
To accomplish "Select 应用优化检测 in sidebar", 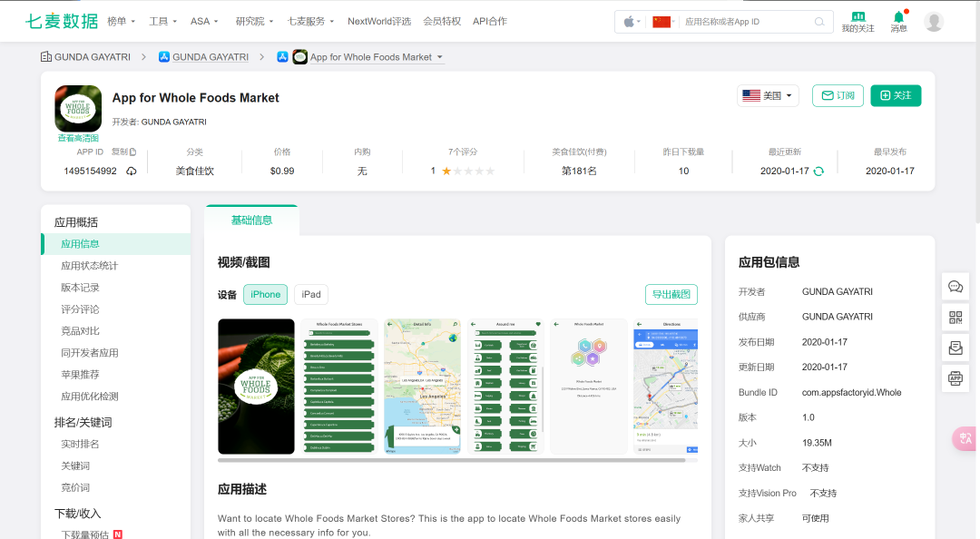I will 89,397.
